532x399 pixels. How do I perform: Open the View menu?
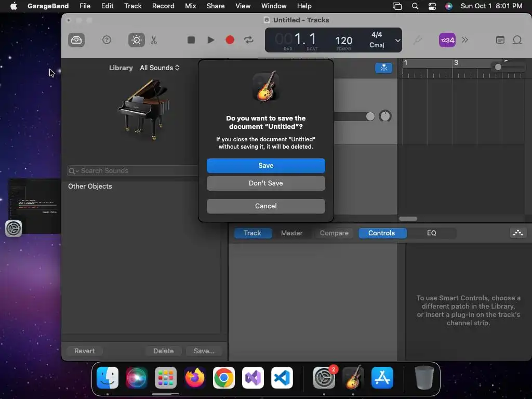coord(243,6)
